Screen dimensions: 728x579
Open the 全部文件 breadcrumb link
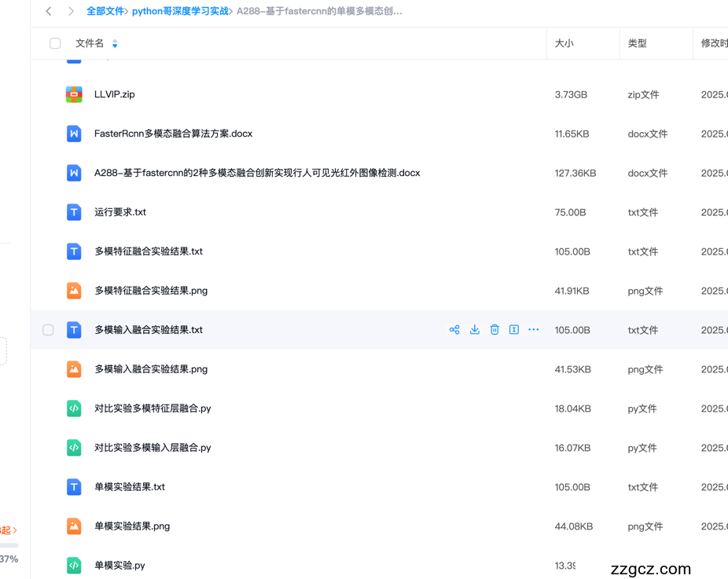point(106,10)
